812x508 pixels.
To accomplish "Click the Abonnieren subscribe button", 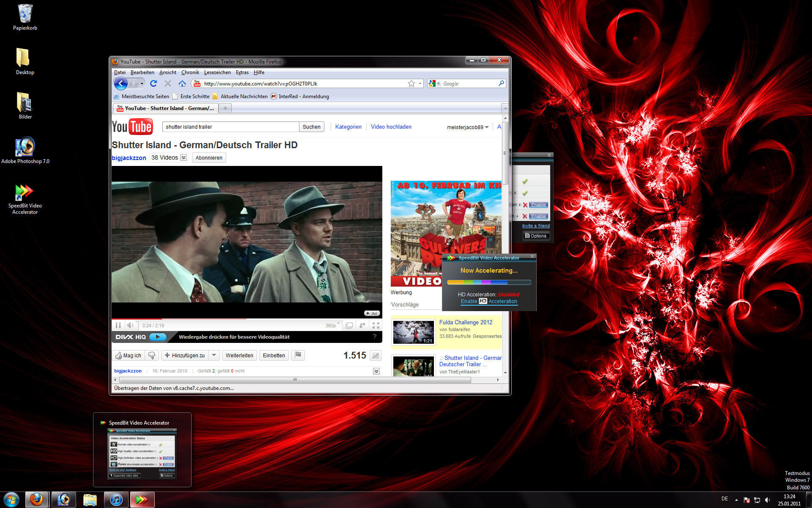I will click(x=209, y=157).
